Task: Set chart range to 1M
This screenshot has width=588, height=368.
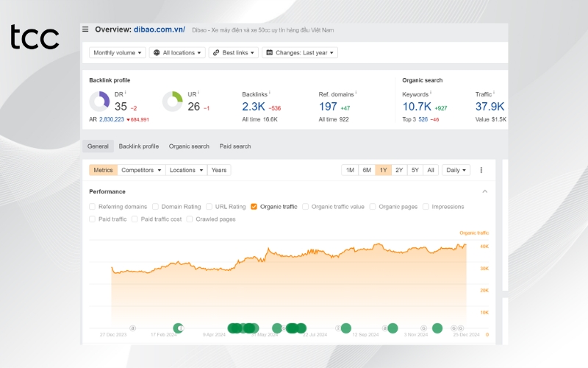Action: click(x=350, y=170)
